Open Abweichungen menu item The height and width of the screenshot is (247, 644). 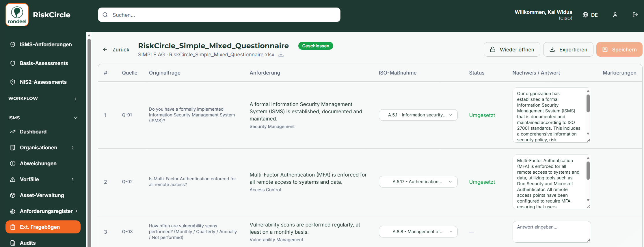[x=43, y=164]
